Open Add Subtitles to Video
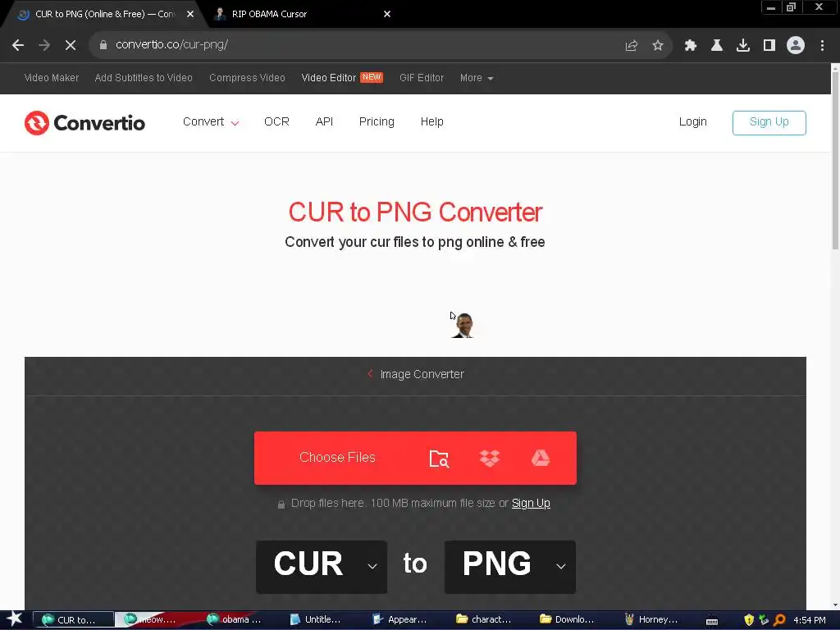The image size is (840, 630). (x=144, y=78)
